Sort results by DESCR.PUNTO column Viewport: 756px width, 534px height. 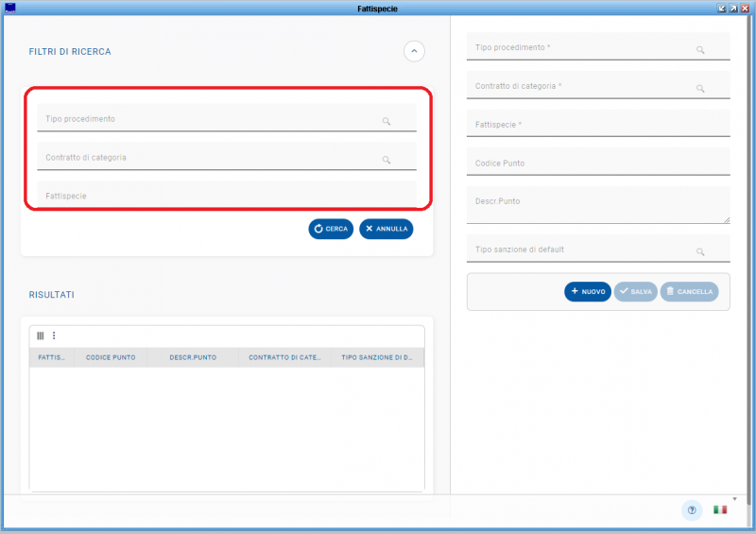pyautogui.click(x=193, y=357)
